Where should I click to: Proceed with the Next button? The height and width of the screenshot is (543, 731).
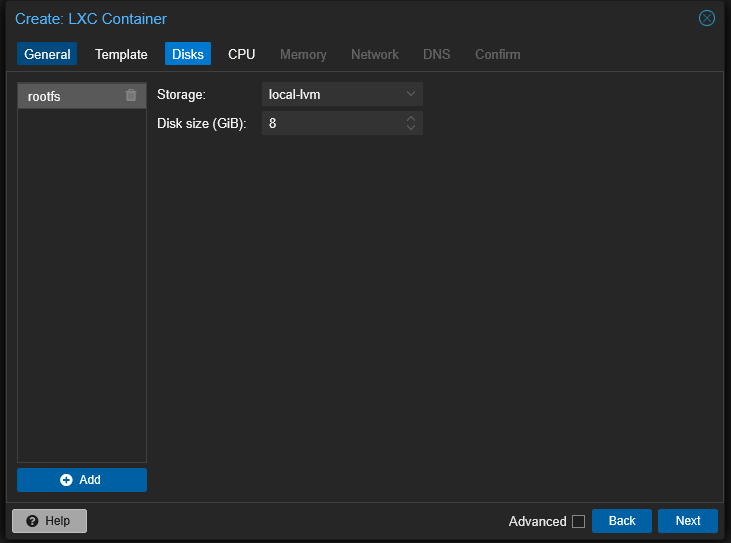(x=688, y=521)
